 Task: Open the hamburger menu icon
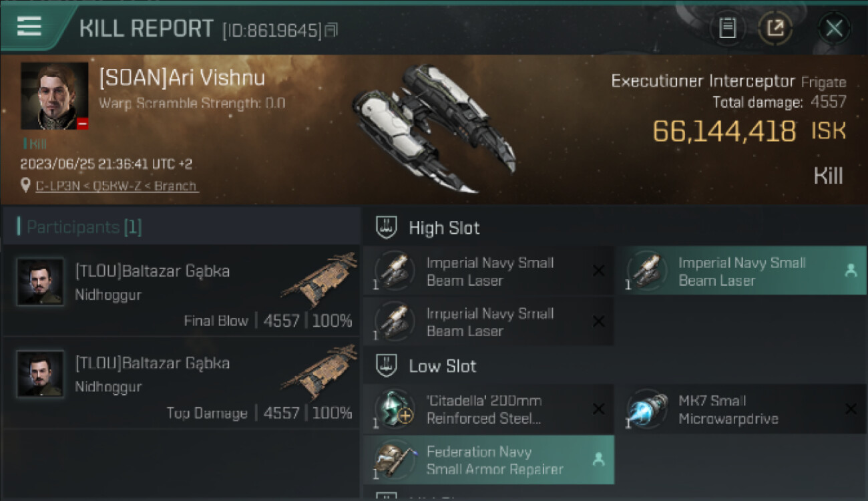pos(29,27)
